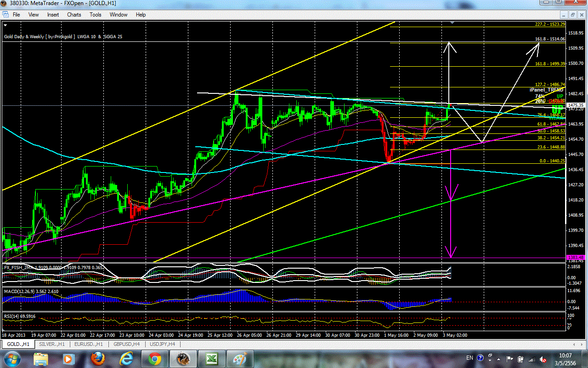Click the Fibonacci label 61.8 - 1462.84
The width and height of the screenshot is (588, 368).
click(549, 124)
